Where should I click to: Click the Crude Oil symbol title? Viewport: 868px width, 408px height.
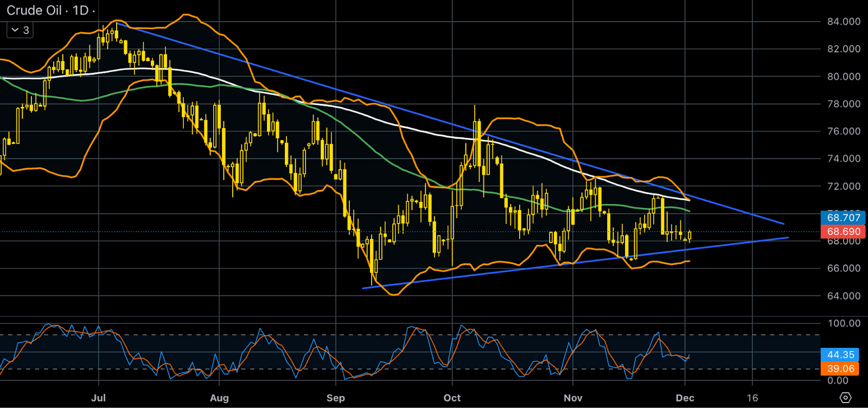[x=34, y=10]
